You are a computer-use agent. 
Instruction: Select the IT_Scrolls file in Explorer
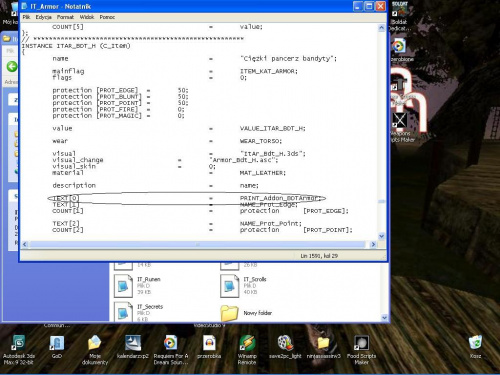click(244, 285)
